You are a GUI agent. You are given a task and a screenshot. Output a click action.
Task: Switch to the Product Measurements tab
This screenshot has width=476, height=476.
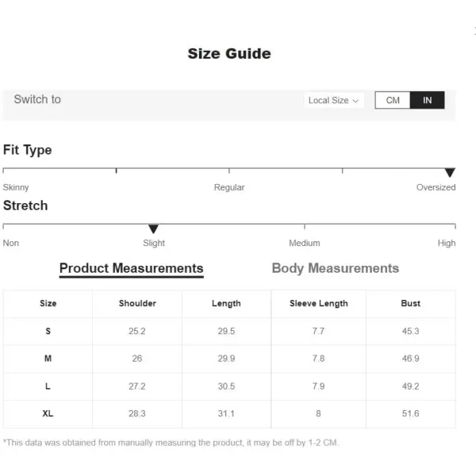tap(131, 268)
